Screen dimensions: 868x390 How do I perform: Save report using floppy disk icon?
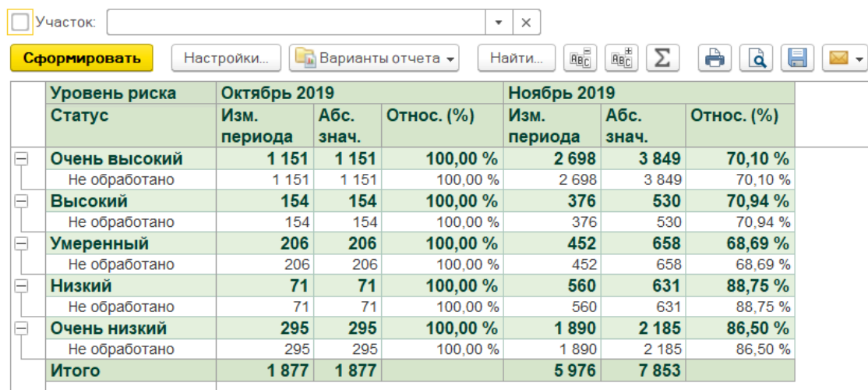pos(796,58)
